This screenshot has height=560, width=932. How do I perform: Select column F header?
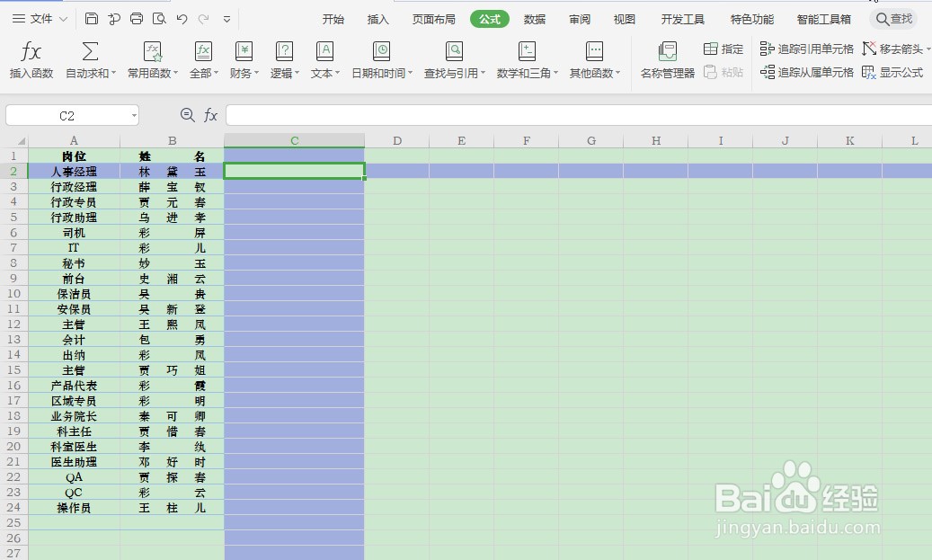(x=526, y=141)
